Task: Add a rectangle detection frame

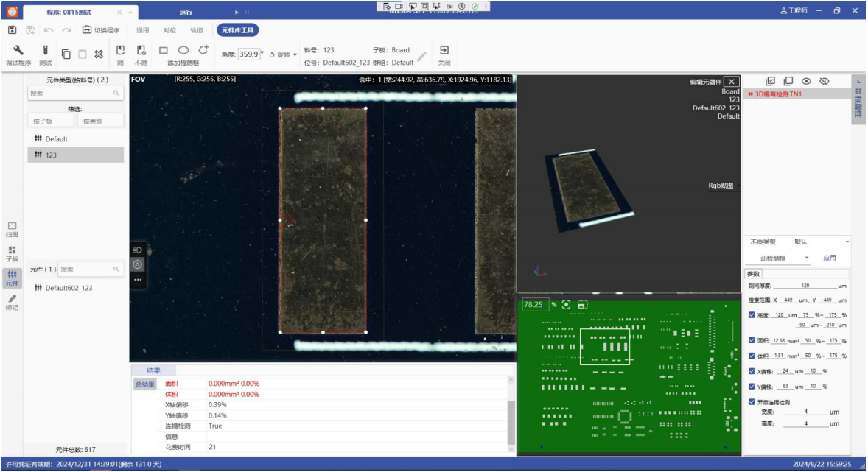Action: pyautogui.click(x=164, y=50)
